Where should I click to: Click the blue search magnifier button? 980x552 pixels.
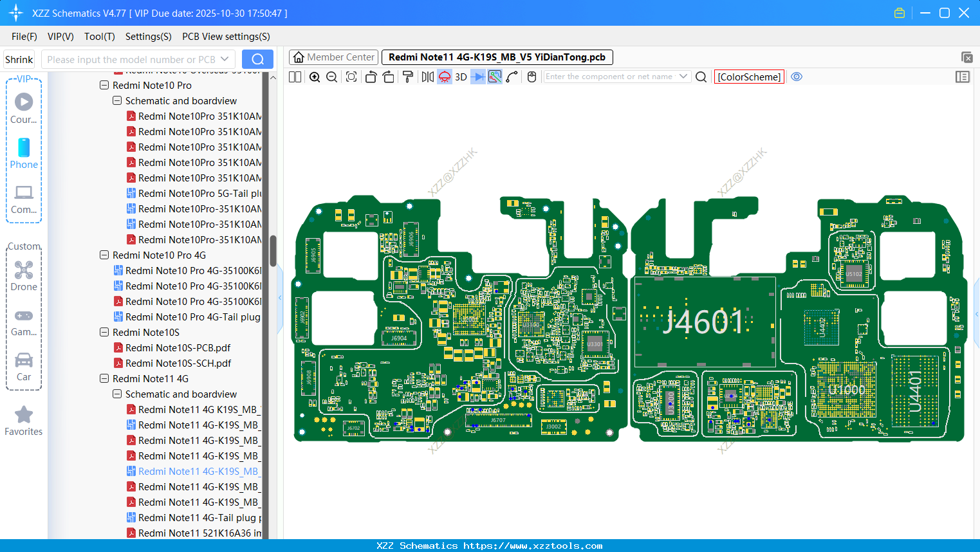[257, 59]
